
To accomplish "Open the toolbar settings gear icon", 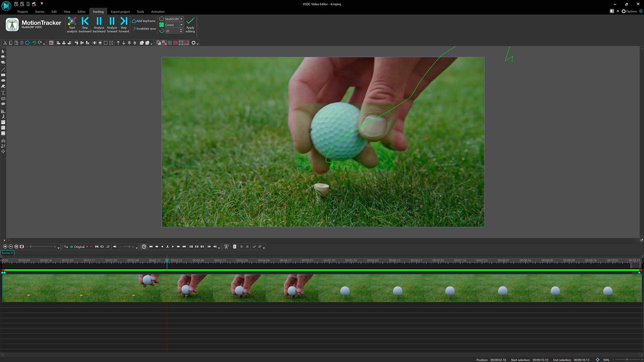I will point(194,43).
